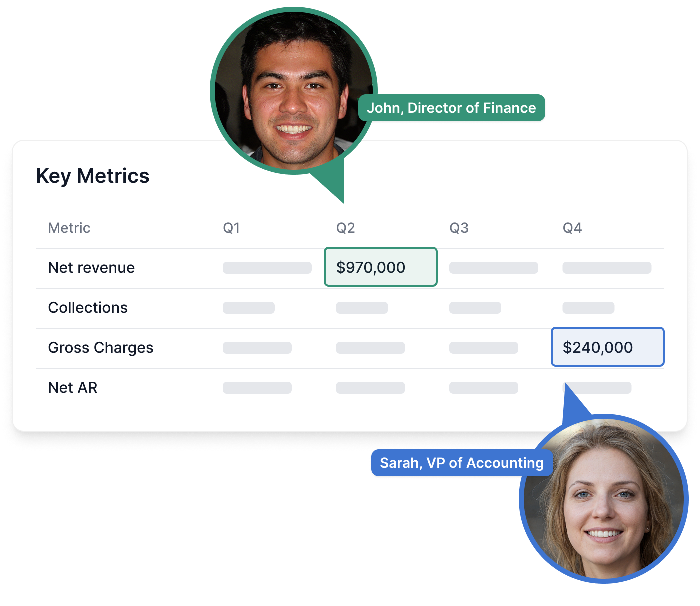700x606 pixels.
Task: Click the 'Sarah, VP of Accounting' label
Action: 461,463
